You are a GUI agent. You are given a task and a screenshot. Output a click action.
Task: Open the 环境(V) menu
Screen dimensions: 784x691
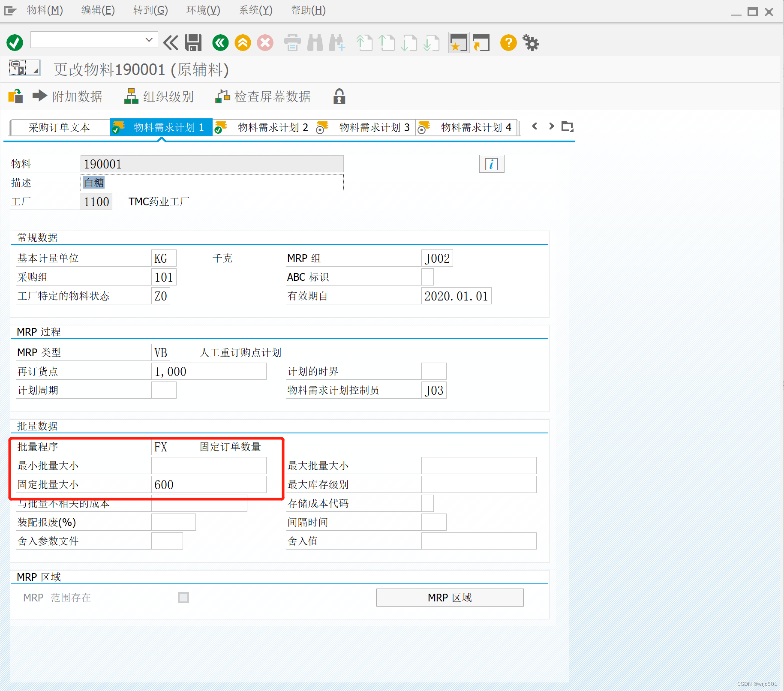203,10
